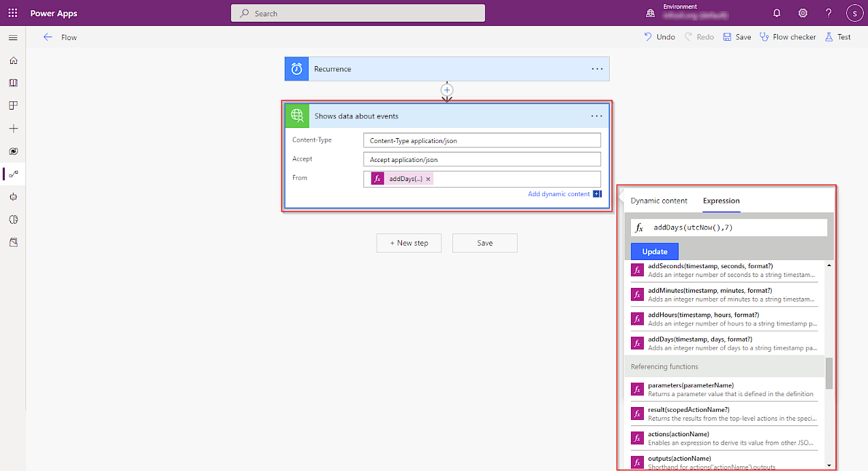This screenshot has width=868, height=471.
Task: Choose actions(actionName) function
Action: click(x=724, y=438)
